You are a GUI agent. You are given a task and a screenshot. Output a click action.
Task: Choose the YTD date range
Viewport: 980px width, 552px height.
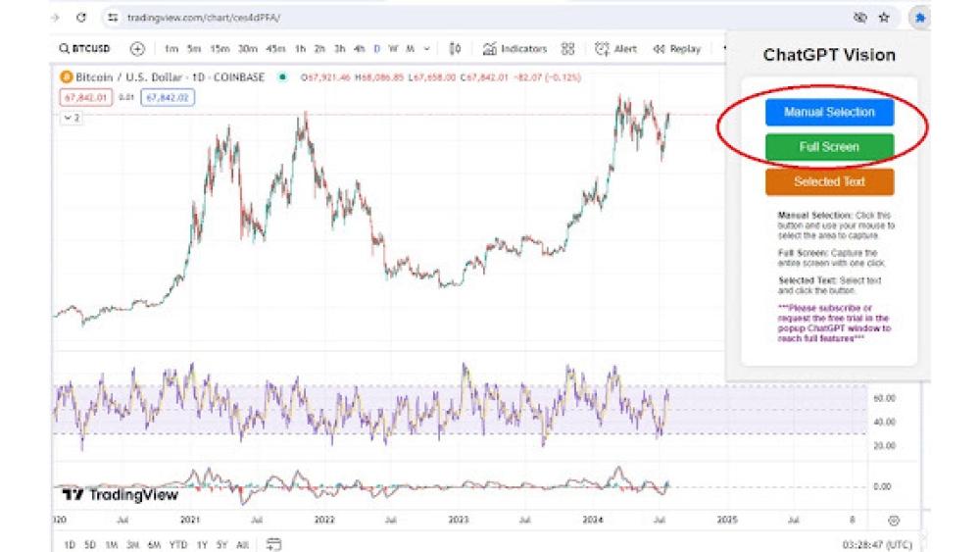pyautogui.click(x=177, y=544)
